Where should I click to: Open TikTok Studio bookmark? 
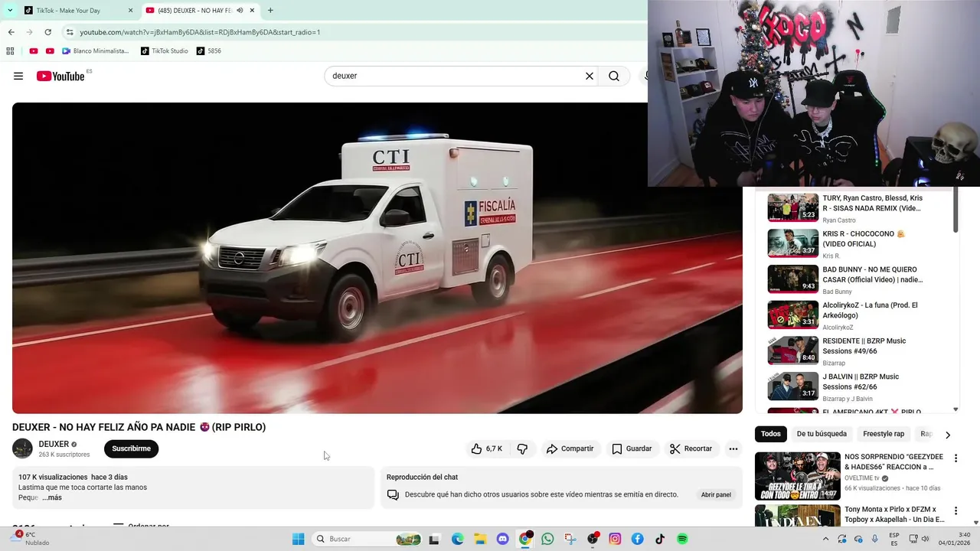coord(165,51)
